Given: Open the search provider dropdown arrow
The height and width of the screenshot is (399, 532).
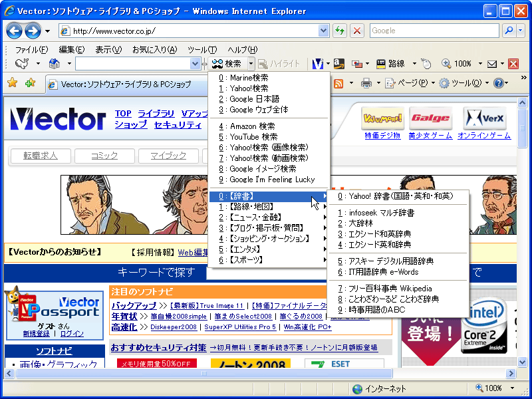Looking at the screenshot, I should (521, 31).
